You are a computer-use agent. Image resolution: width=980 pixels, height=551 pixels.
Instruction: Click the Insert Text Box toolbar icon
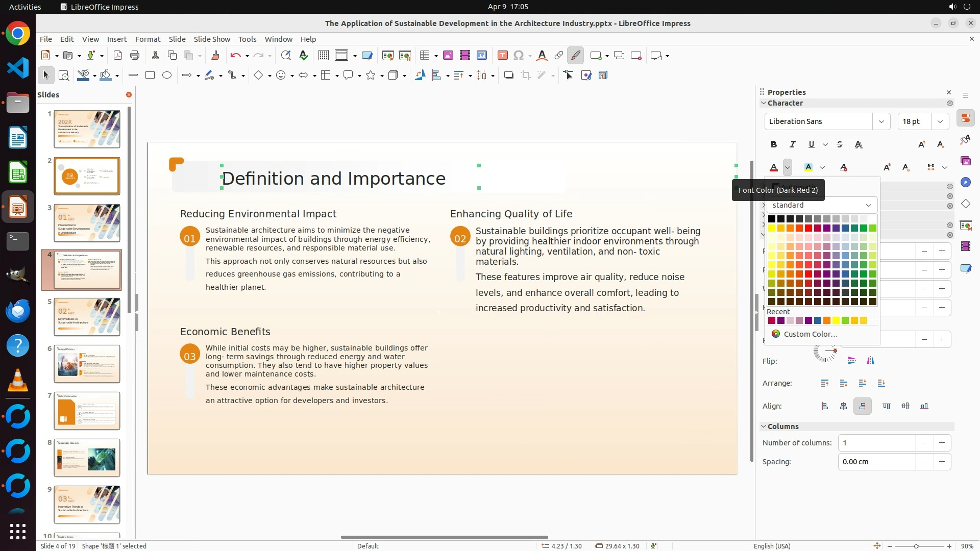[502, 56]
